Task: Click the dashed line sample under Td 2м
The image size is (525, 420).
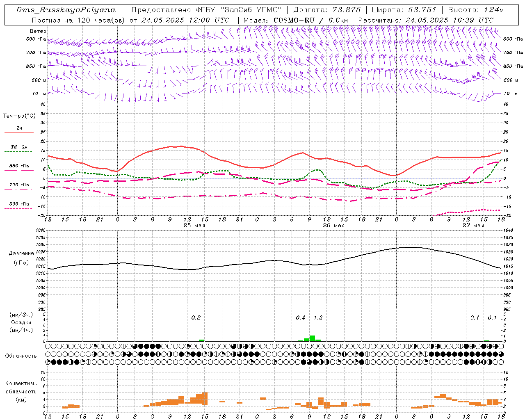Action: click(x=19, y=152)
